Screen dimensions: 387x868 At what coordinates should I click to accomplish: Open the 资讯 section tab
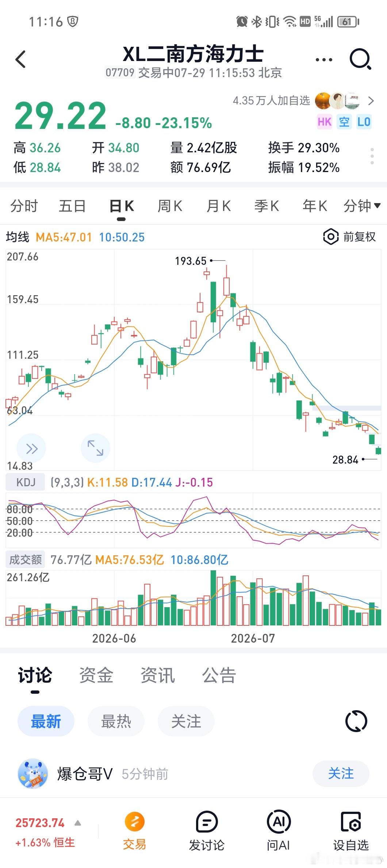tap(158, 675)
